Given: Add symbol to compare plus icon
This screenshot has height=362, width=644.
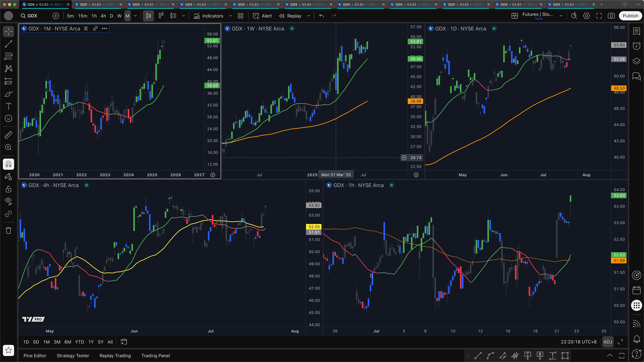Looking at the screenshot, I should (56, 16).
